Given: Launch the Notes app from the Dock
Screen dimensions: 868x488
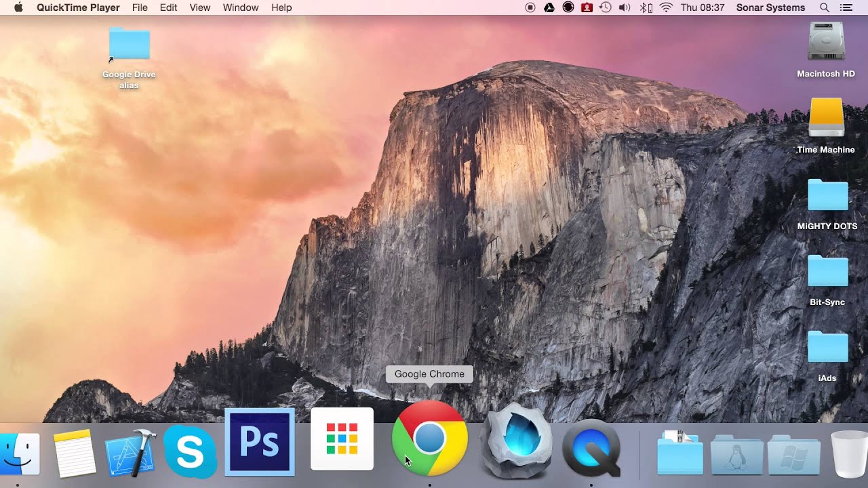Looking at the screenshot, I should tap(75, 453).
